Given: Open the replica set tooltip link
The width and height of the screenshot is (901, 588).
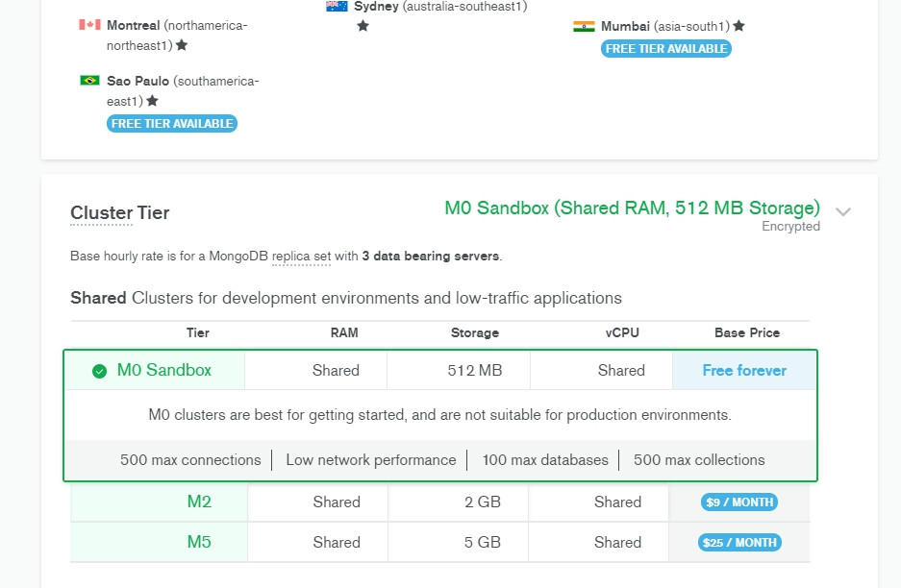Looking at the screenshot, I should (x=301, y=257).
